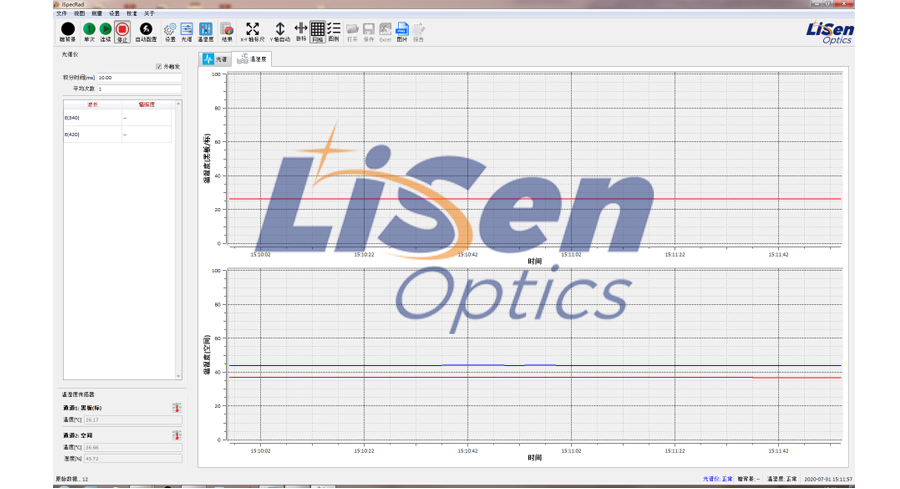Screen dimensions: 900x489
Task: Toggle the grid display icon
Action: (x=317, y=32)
